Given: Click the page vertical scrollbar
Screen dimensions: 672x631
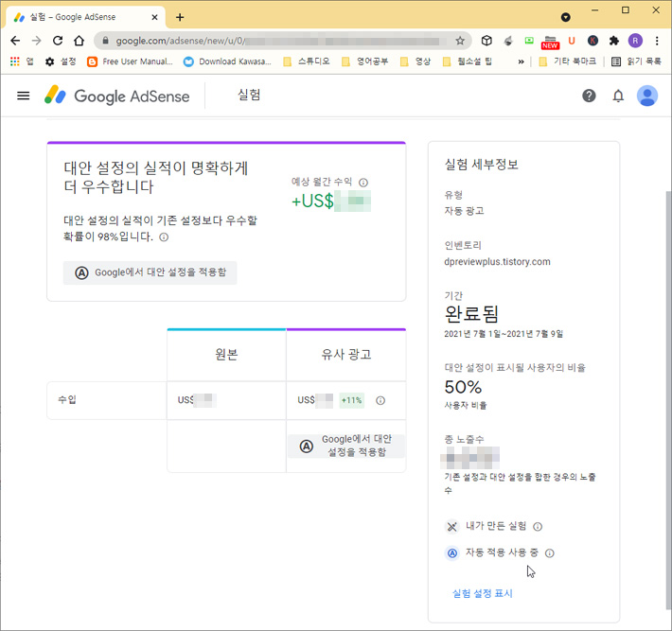Looking at the screenshot, I should (x=668, y=400).
